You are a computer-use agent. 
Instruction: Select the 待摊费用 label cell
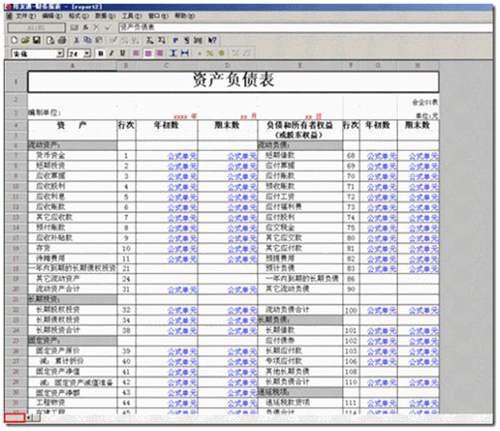pos(72,259)
